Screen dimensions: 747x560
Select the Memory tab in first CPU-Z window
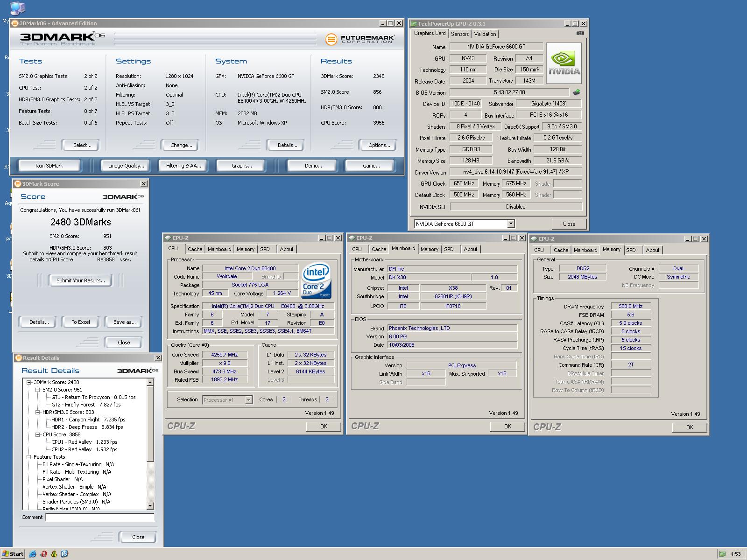[246, 249]
